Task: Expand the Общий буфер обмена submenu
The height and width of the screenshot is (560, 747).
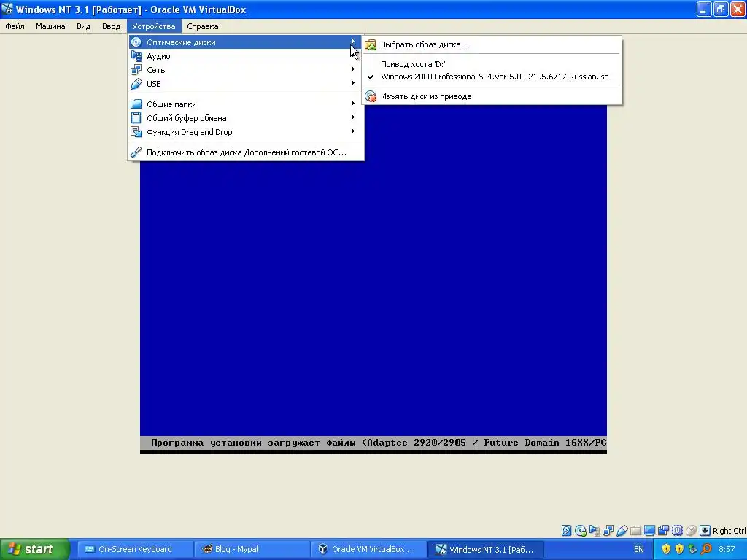Action: [246, 118]
